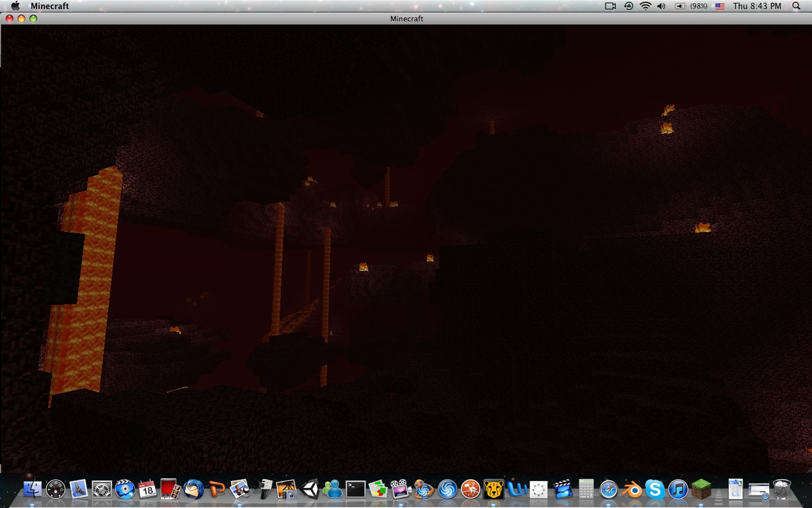
Task: Open the volume control in the menu bar
Action: (661, 6)
